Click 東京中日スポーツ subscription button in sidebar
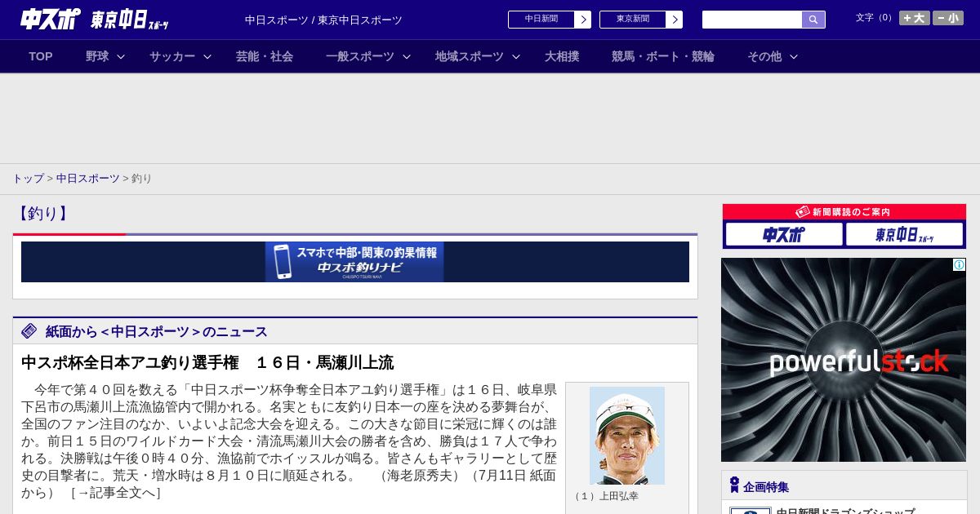Image resolution: width=980 pixels, height=514 pixels. [x=904, y=234]
